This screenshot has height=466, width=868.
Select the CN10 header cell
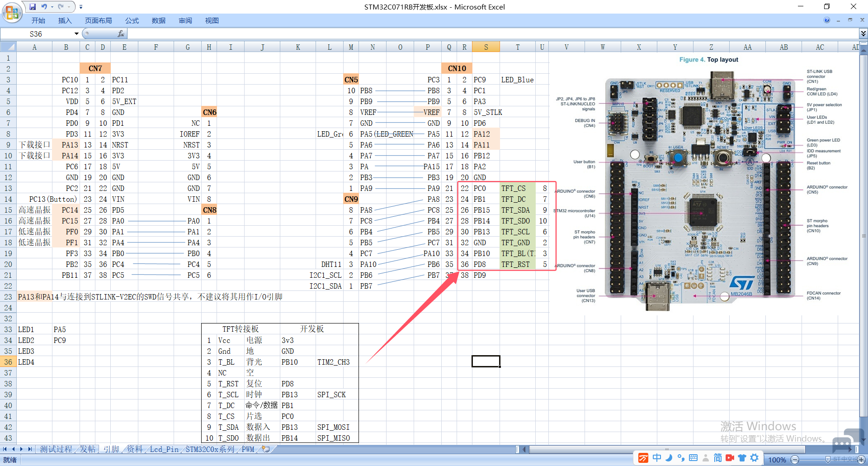pyautogui.click(x=457, y=68)
